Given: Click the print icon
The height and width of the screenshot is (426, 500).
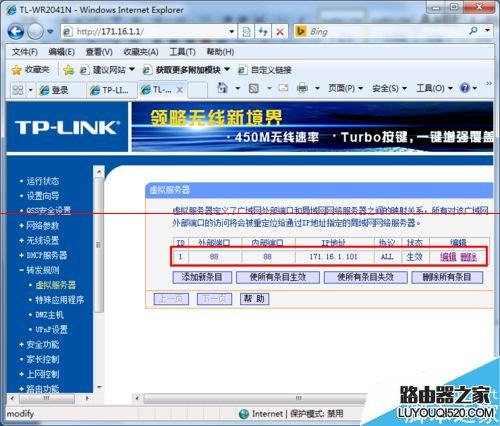Looking at the screenshot, I should (302, 88).
